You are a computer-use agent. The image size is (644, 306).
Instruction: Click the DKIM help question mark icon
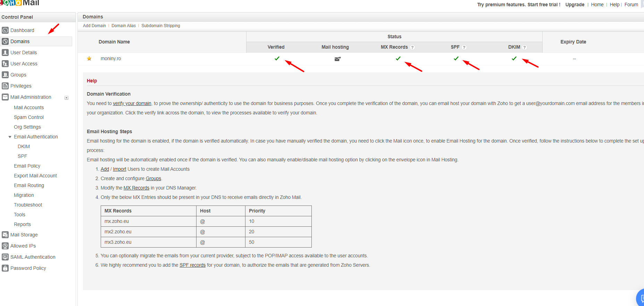pos(525,47)
